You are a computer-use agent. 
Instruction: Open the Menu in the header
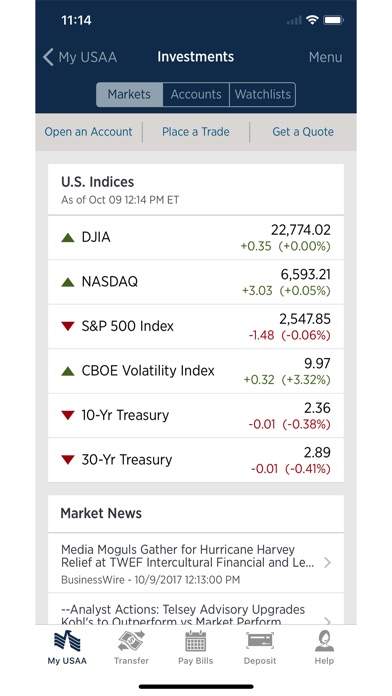(x=325, y=57)
